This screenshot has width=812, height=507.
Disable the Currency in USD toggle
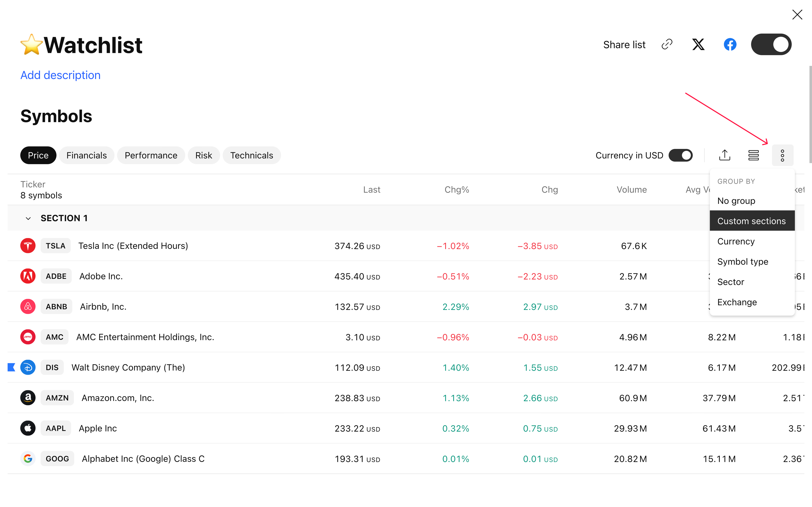click(680, 155)
